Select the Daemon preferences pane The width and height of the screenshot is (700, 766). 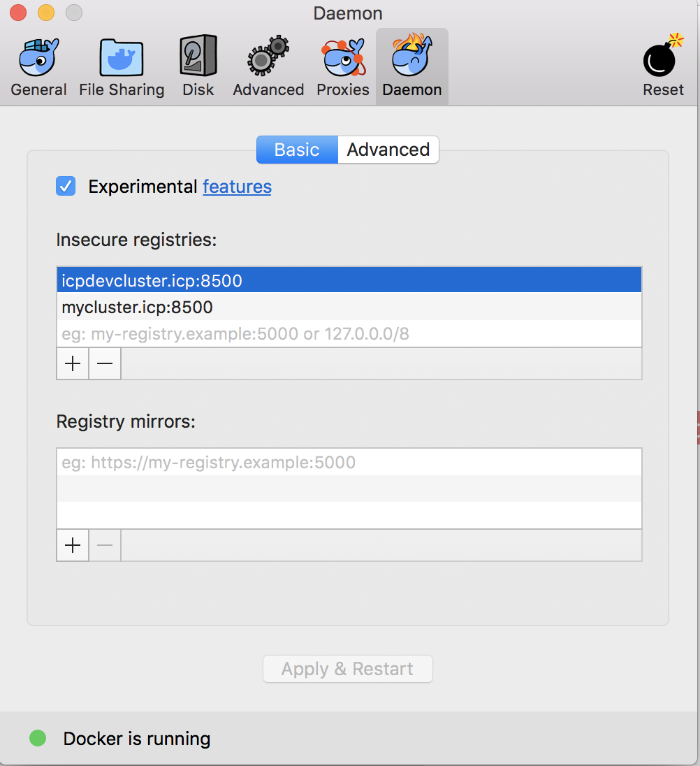pyautogui.click(x=412, y=67)
